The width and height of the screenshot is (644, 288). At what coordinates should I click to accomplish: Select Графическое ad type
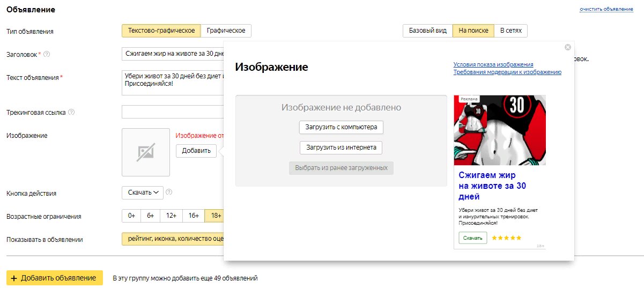226,31
